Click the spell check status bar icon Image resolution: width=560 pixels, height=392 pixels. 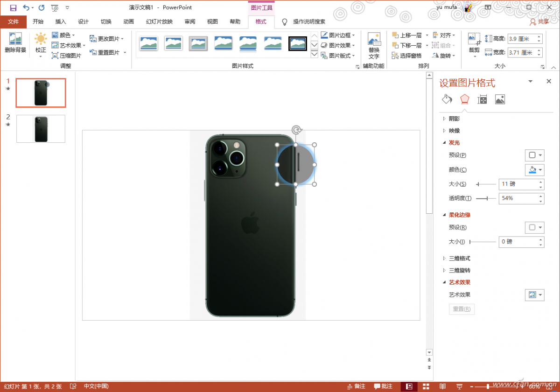pos(73,386)
